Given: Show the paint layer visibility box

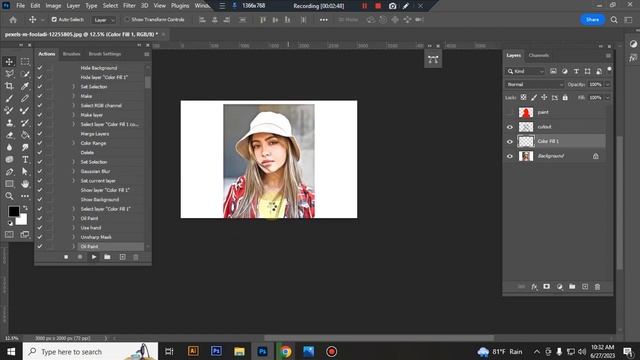Looking at the screenshot, I should [x=509, y=112].
